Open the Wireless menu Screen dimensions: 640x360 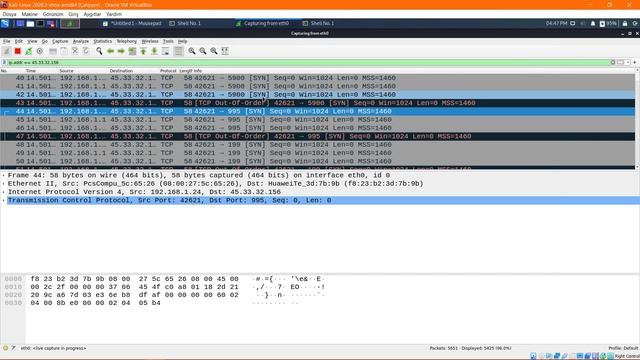tap(150, 41)
